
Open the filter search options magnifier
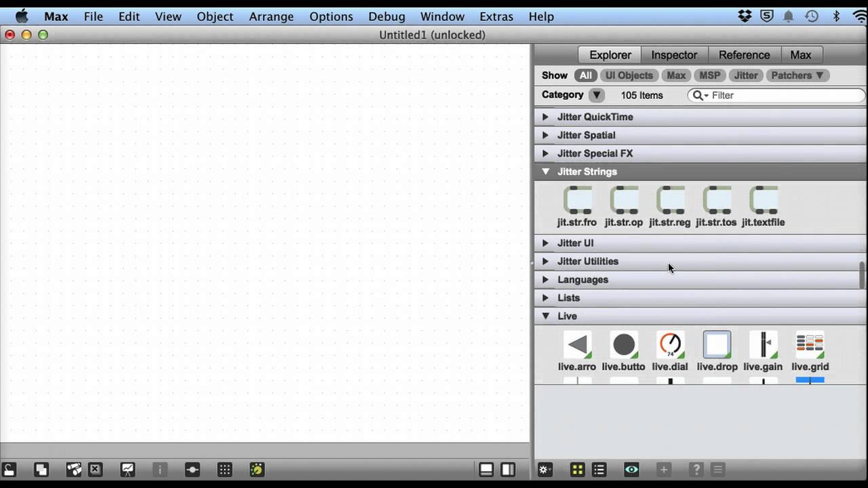(700, 96)
